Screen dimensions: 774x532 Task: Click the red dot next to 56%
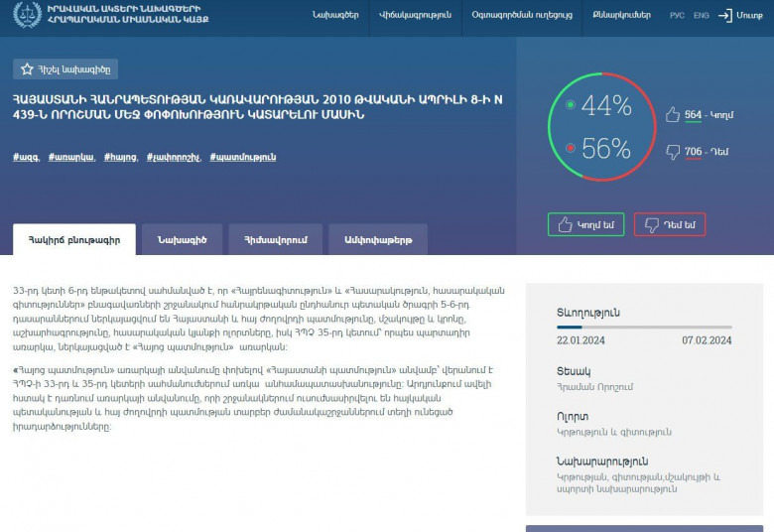click(x=570, y=149)
